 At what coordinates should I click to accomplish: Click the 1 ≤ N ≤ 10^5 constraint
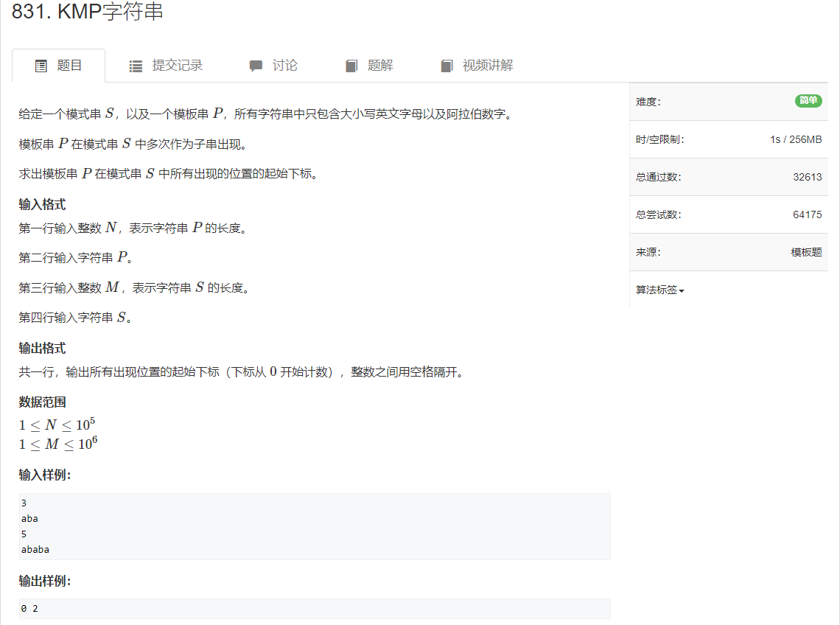tap(57, 425)
